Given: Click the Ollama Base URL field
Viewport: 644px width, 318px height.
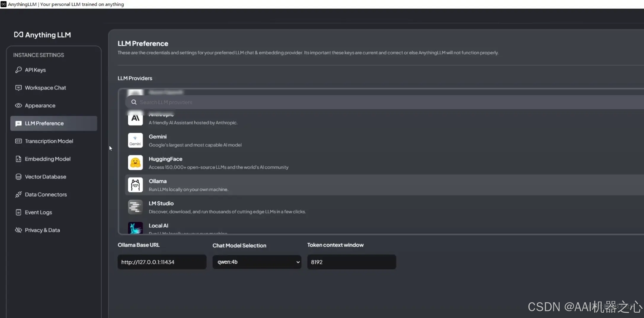Looking at the screenshot, I should pos(162,262).
